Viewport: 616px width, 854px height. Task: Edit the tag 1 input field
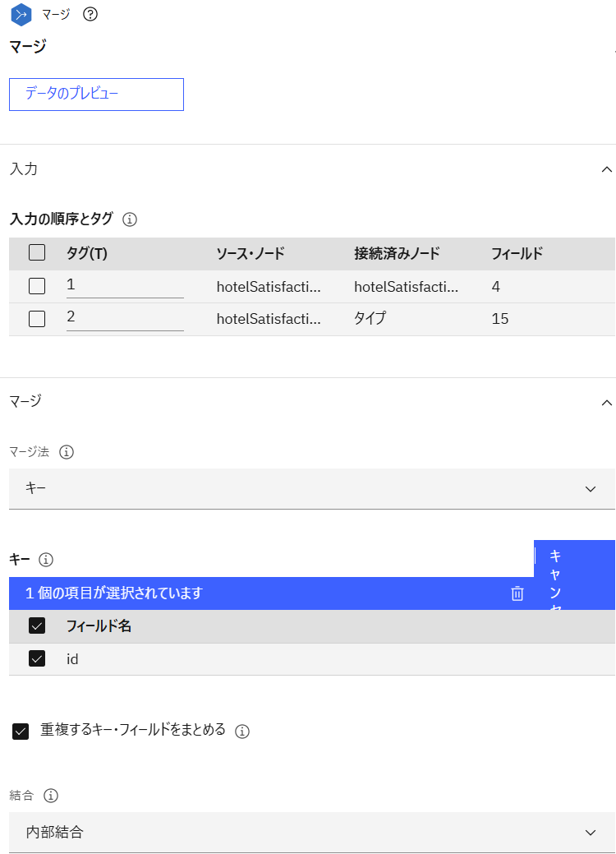125,286
